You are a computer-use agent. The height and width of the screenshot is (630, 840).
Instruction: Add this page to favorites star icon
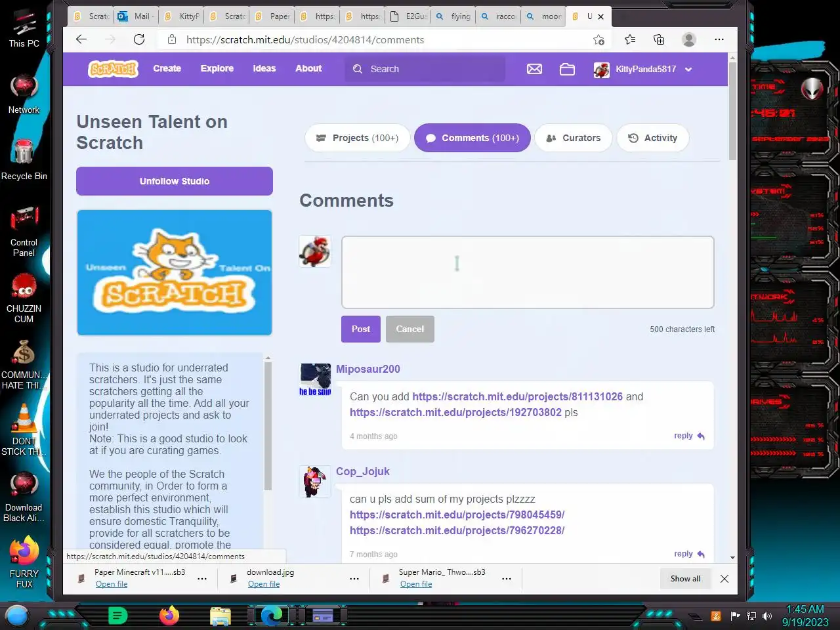598,39
